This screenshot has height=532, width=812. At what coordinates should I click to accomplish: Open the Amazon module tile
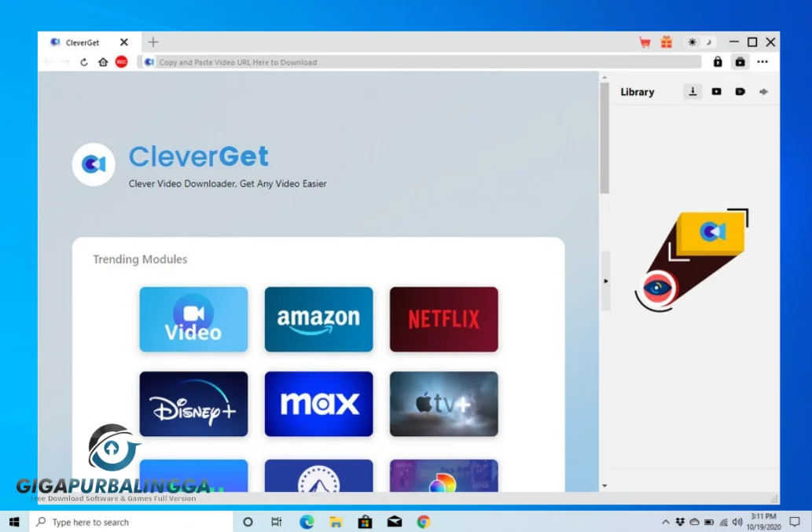[x=318, y=319]
